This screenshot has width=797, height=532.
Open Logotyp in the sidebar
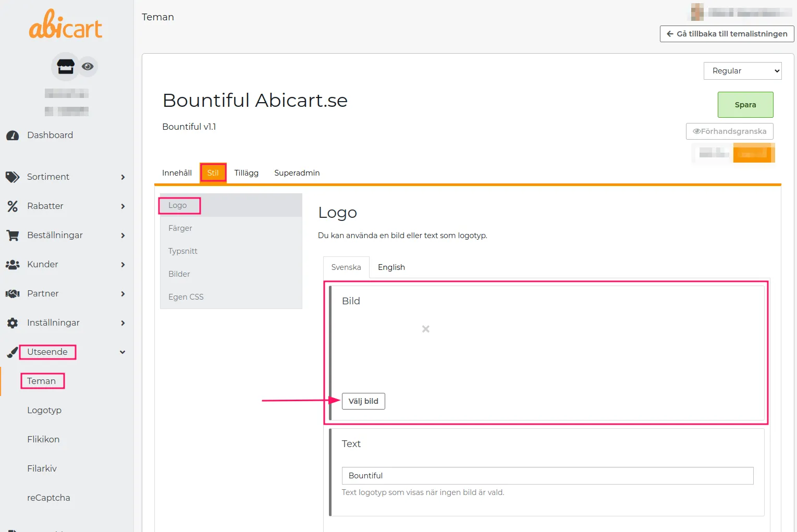tap(44, 410)
